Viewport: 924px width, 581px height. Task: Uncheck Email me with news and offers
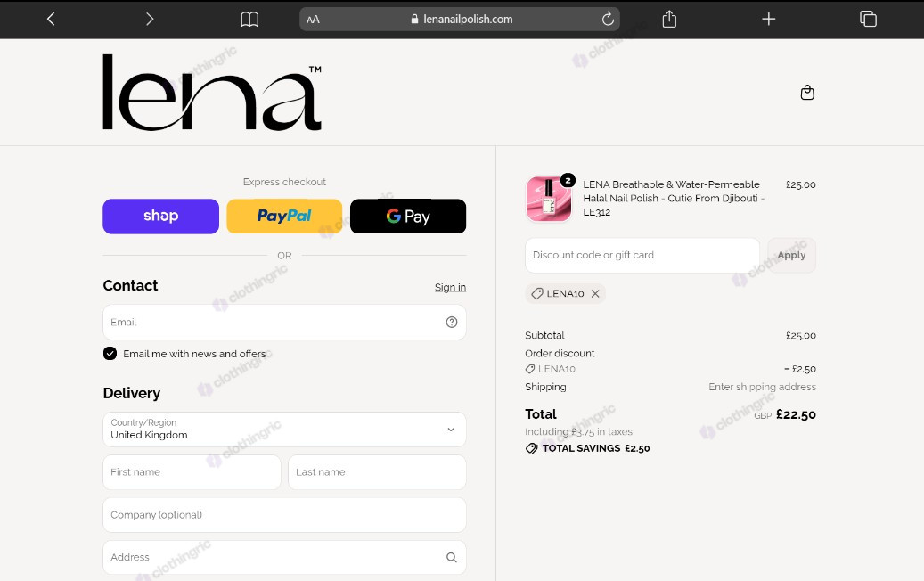[110, 354]
